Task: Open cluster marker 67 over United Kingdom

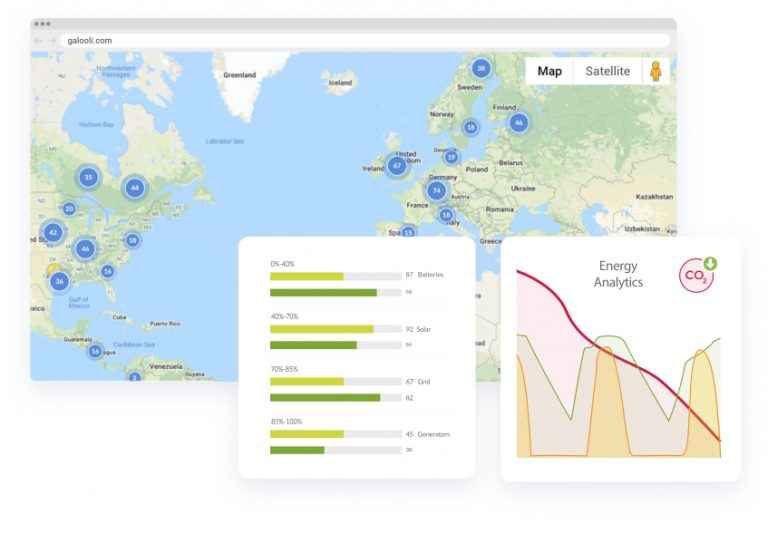Action: pos(397,166)
